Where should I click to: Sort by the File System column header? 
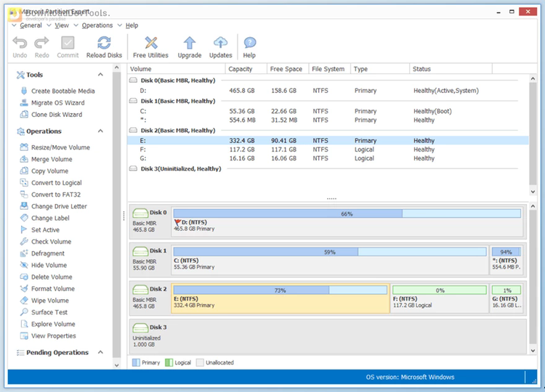[329, 69]
